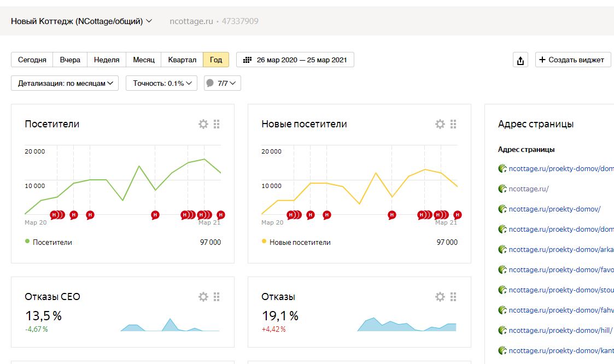
Task: Click the Отказы 19,1 % value
Action: 280,316
